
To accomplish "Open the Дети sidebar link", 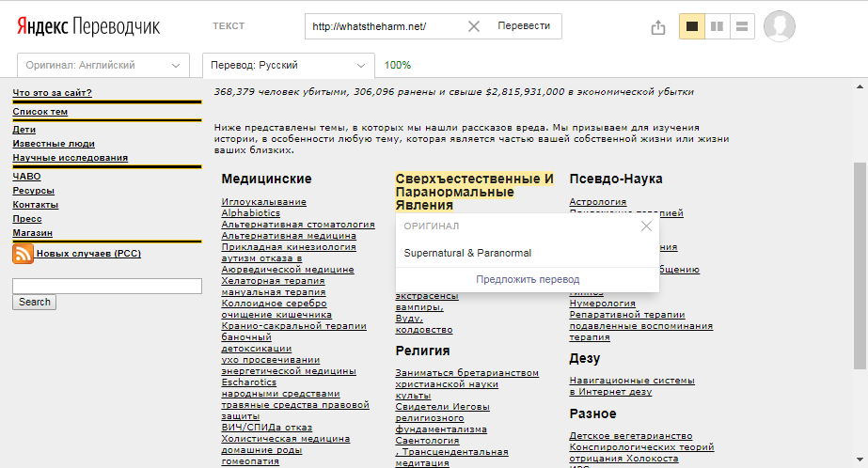I will (x=24, y=129).
